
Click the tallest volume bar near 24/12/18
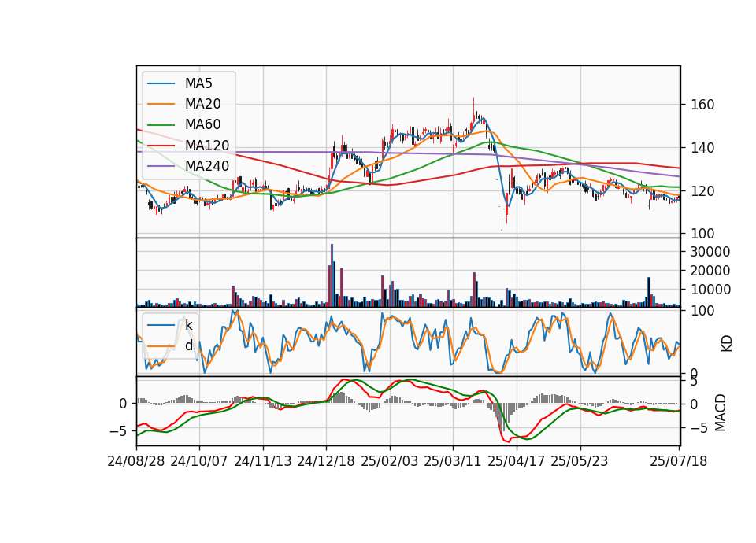[x=332, y=275]
